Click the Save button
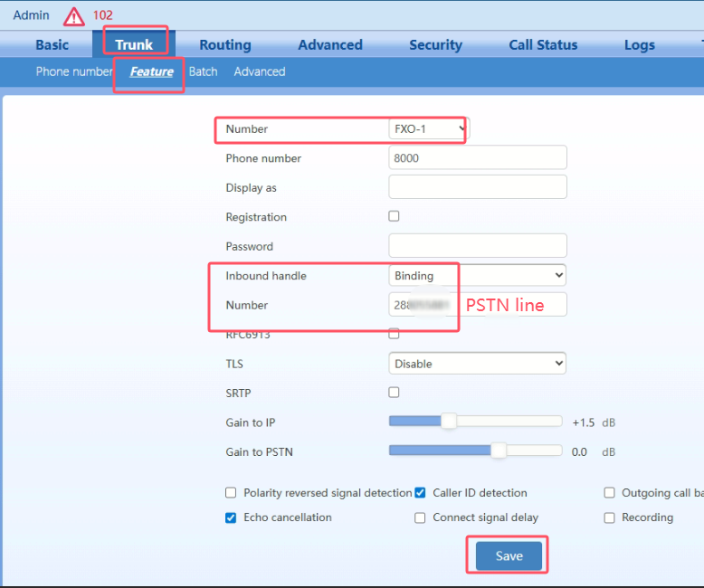The image size is (704, 588). [x=509, y=556]
